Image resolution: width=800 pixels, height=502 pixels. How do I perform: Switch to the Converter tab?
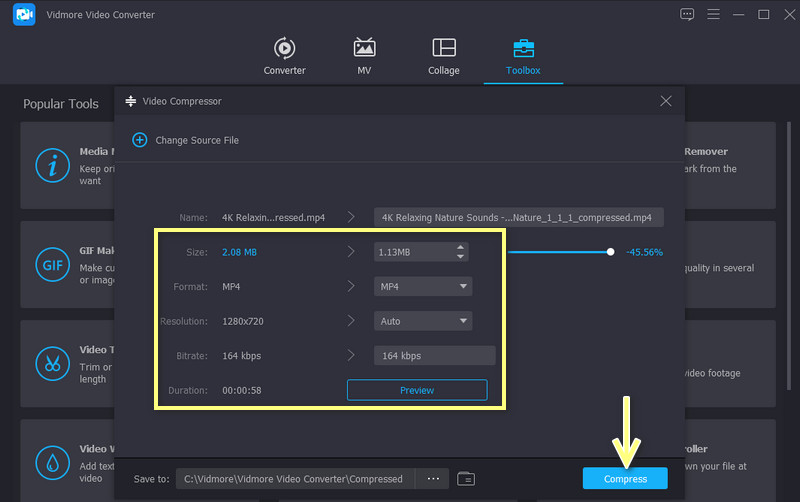pyautogui.click(x=284, y=56)
